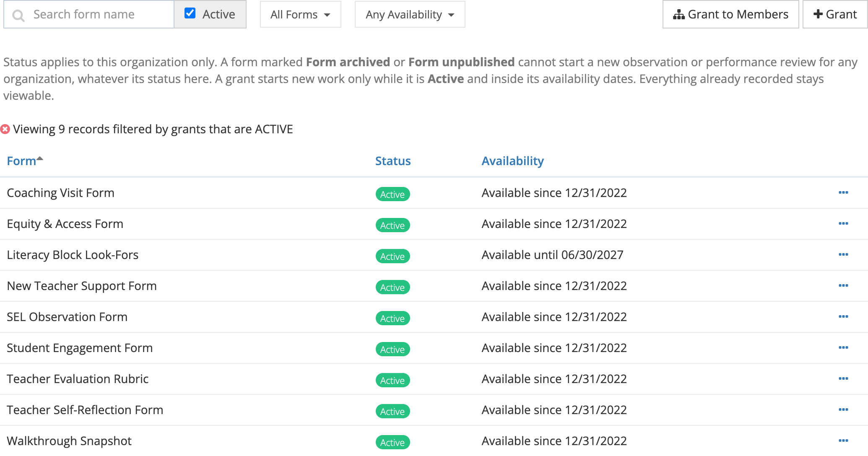This screenshot has width=868, height=456.
Task: Open the All Forms dropdown
Action: click(300, 15)
